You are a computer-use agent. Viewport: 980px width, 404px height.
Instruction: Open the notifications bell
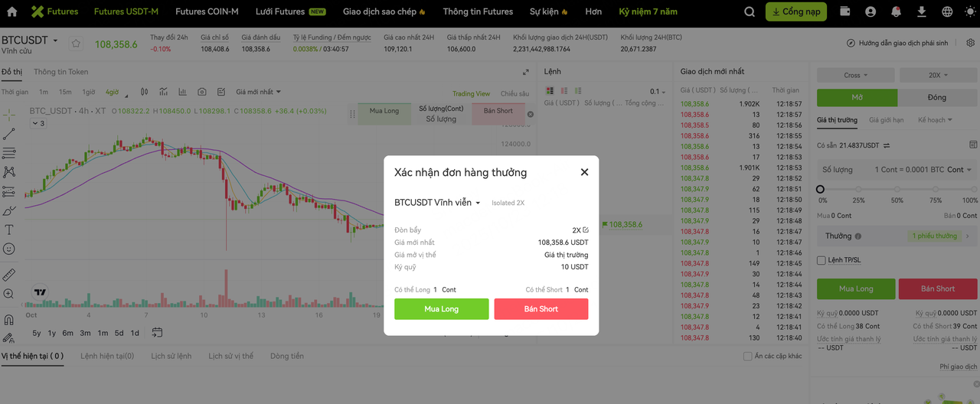896,12
